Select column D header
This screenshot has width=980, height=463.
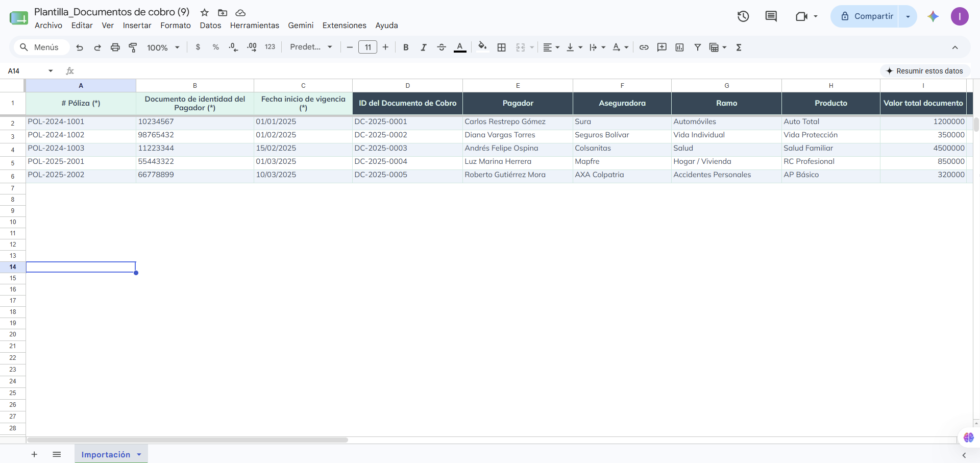(x=407, y=86)
